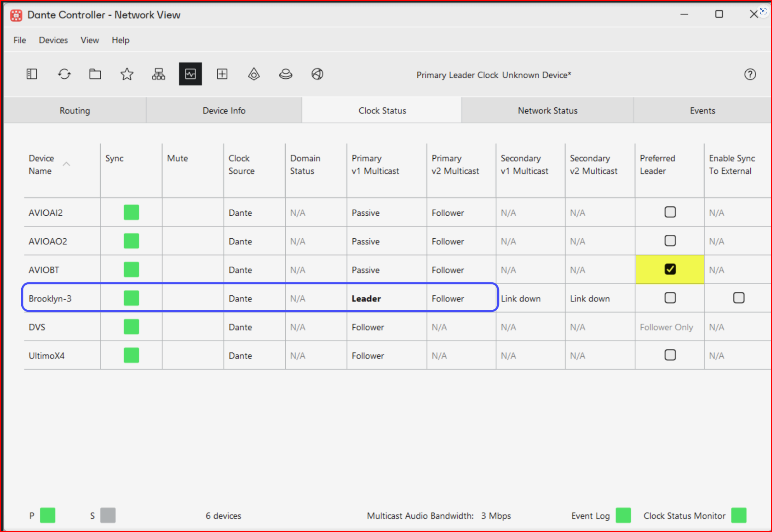This screenshot has width=772, height=532.
Task: Click the Event Log green status indicator
Action: pos(623,515)
